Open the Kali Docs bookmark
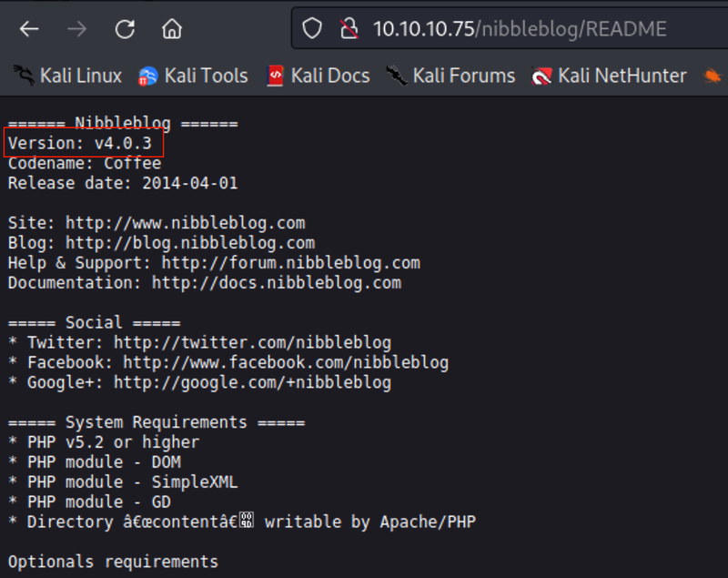The width and height of the screenshot is (728, 578). [318, 76]
